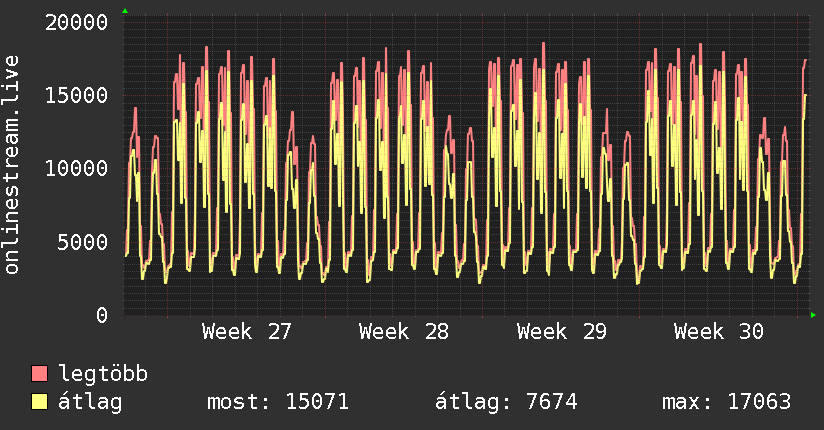Click the final rising peak at graph's right edge

click(x=805, y=79)
